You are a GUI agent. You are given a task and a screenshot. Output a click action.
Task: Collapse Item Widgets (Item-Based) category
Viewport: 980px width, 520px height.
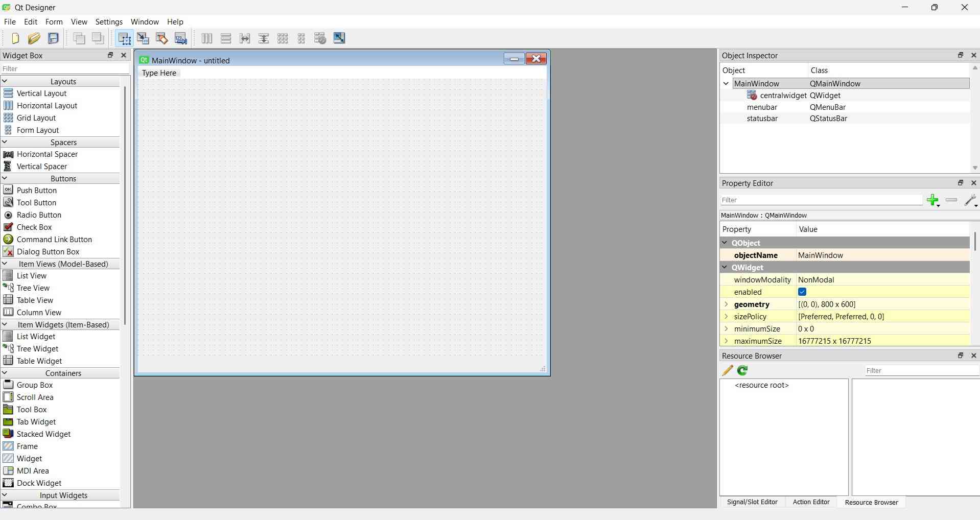coord(5,324)
